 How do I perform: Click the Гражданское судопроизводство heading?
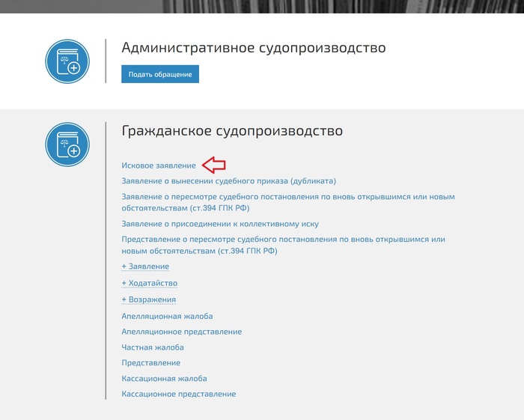232,131
